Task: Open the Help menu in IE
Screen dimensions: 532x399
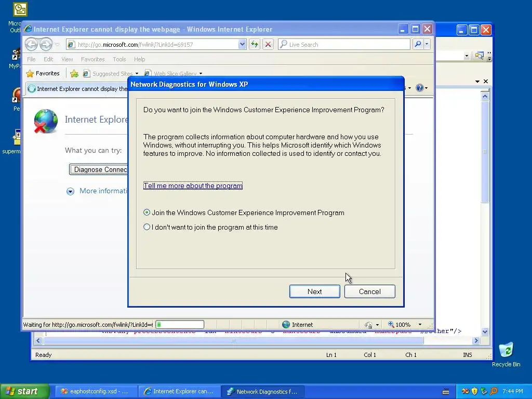Action: [139, 59]
